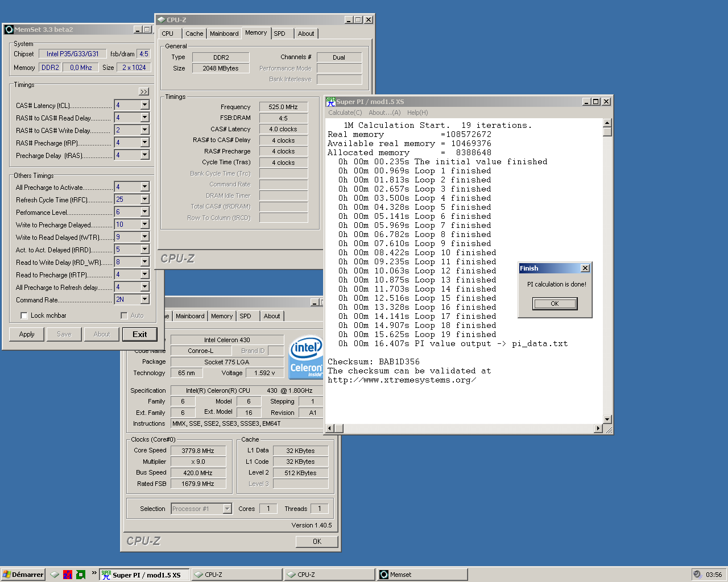Click Super PI vertical scrollbar down arrow

click(607, 419)
